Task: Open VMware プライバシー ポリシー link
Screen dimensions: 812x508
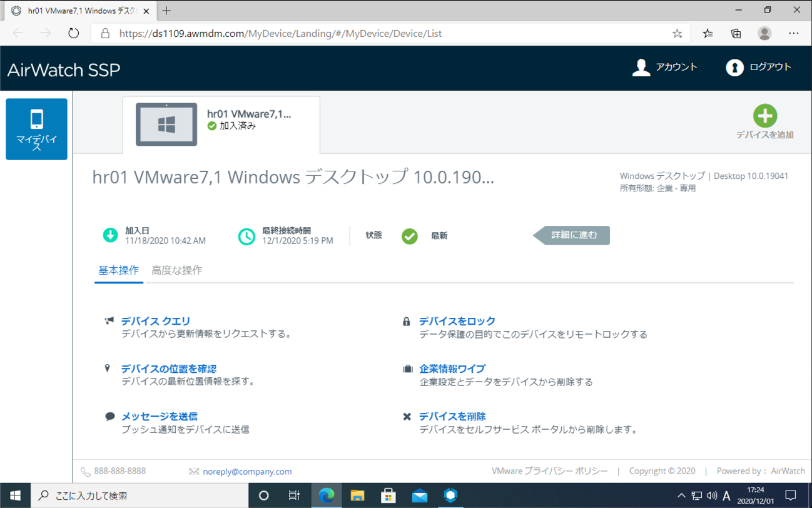Action: pyautogui.click(x=550, y=471)
